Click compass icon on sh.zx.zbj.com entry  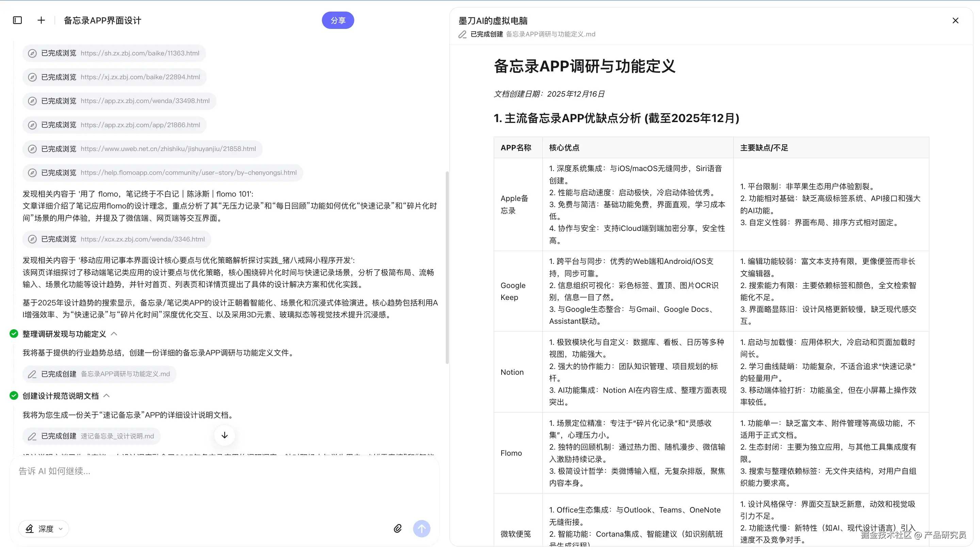click(x=32, y=53)
